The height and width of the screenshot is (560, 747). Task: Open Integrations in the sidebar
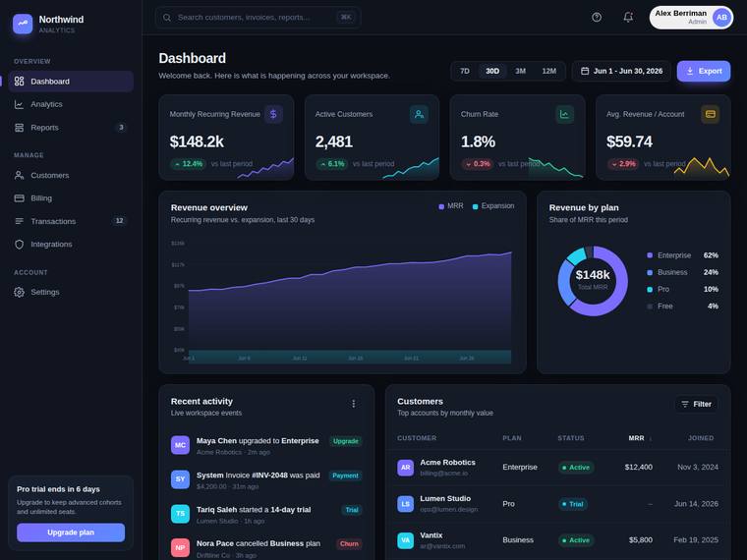tap(71, 245)
